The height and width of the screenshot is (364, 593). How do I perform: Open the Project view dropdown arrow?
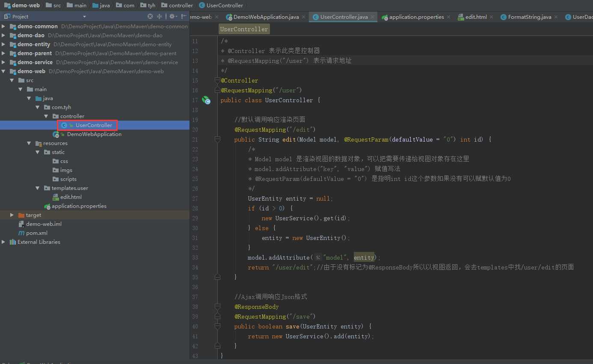84,17
